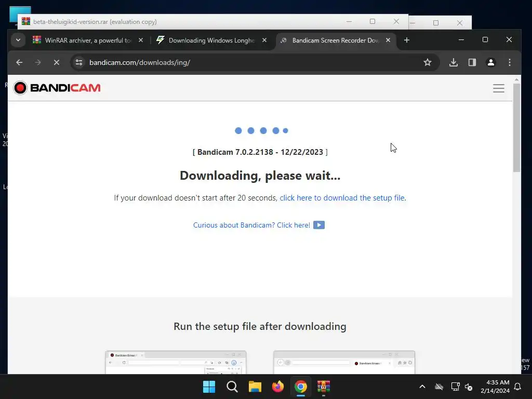The width and height of the screenshot is (532, 399).
Task: Close the Bandicam Screen Recorder tab
Action: tap(388, 41)
